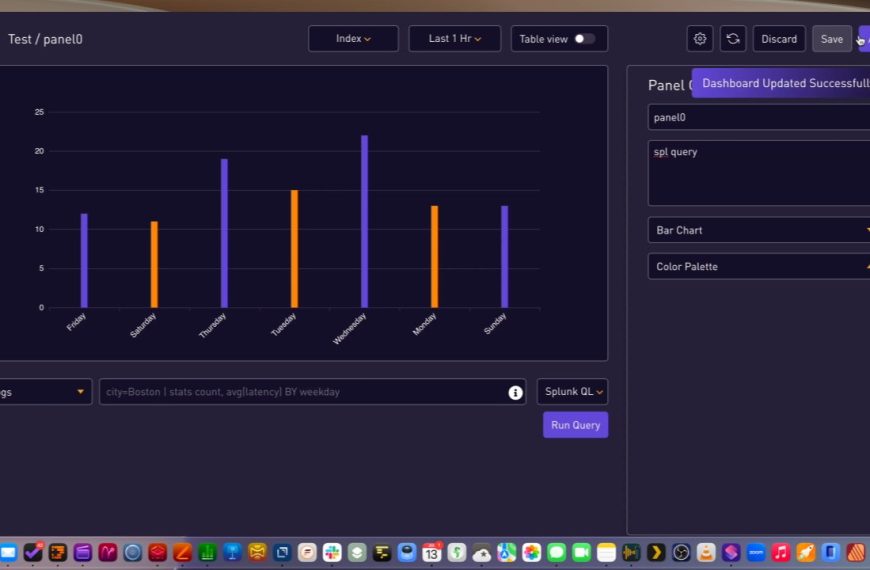Click the Test / panel0 breadcrumb

click(x=45, y=39)
